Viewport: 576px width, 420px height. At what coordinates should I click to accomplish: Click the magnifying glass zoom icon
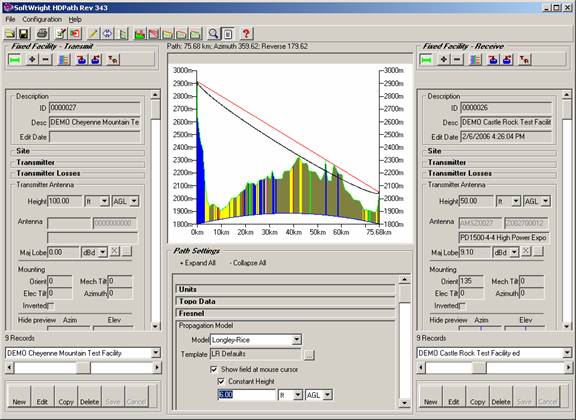tap(213, 34)
